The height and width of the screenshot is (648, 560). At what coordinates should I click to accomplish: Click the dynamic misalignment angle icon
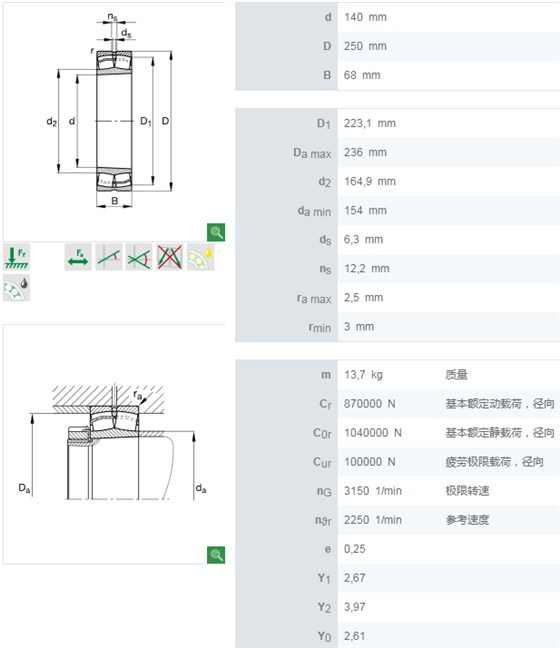click(139, 257)
